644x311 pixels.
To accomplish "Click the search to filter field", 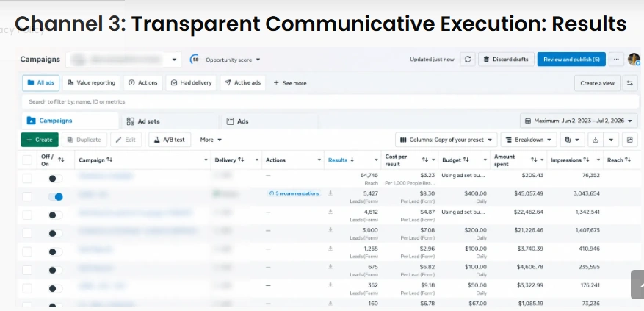I will point(330,101).
